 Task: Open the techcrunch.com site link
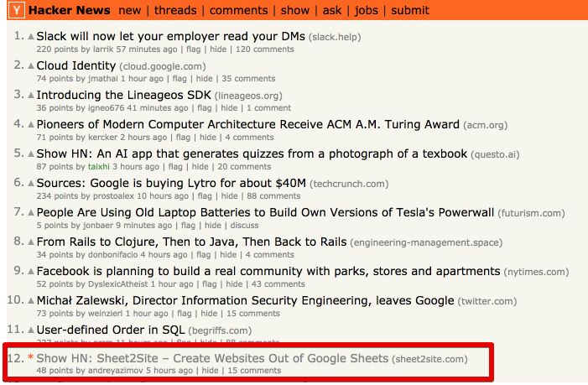point(349,184)
